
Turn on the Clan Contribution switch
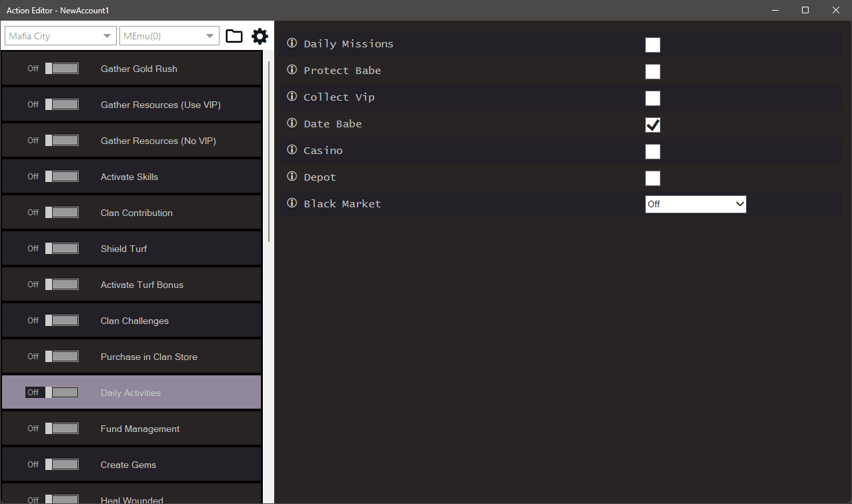[62, 213]
